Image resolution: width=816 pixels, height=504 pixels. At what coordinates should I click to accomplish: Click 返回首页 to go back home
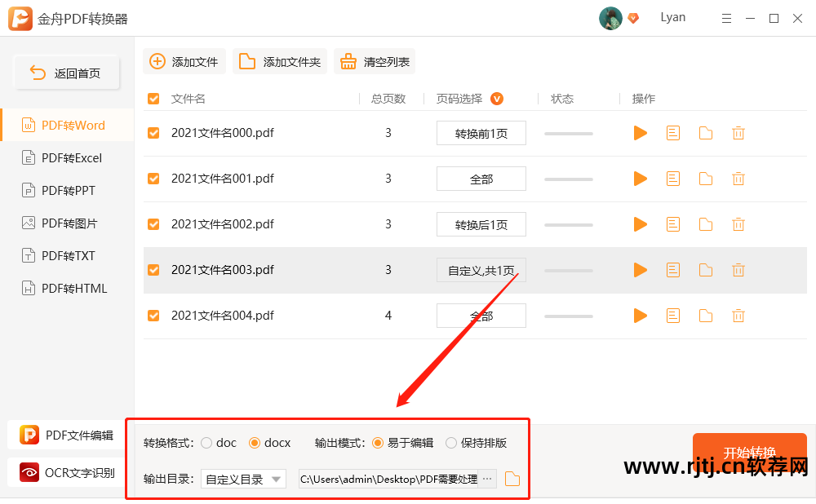pyautogui.click(x=66, y=73)
